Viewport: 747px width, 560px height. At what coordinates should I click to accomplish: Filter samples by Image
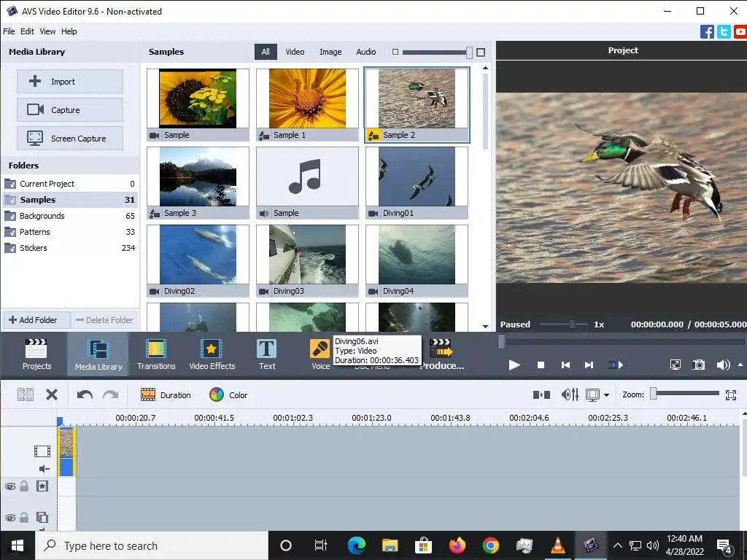coord(330,52)
